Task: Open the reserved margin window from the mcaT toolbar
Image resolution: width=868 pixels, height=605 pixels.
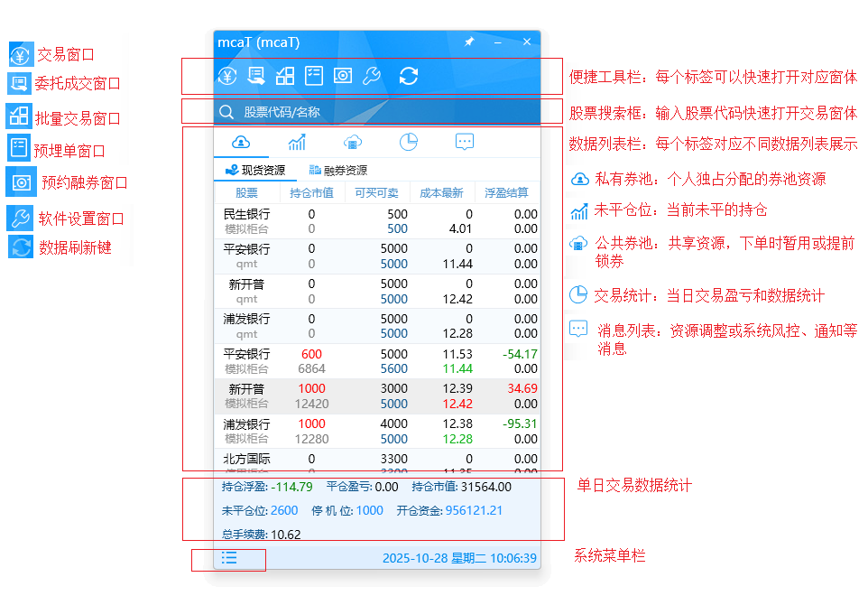Action: [342, 76]
